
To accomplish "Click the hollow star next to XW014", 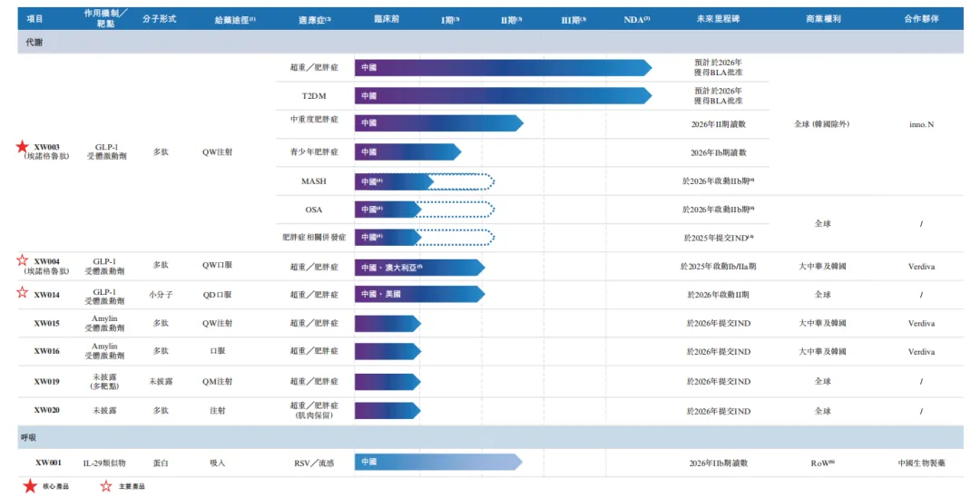I will click(22, 293).
